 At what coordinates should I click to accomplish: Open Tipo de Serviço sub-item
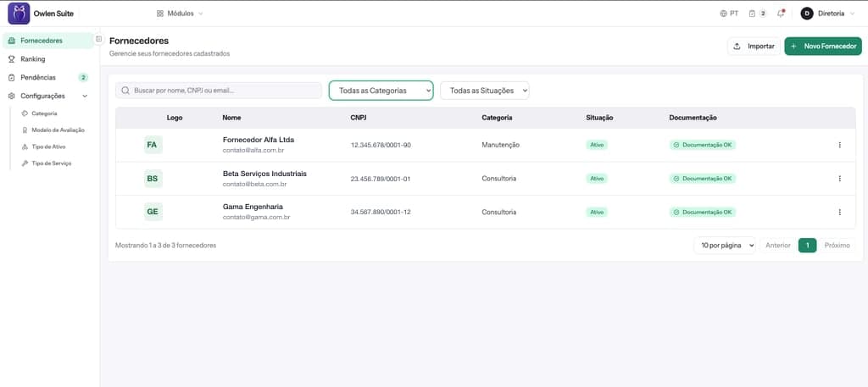click(47, 163)
